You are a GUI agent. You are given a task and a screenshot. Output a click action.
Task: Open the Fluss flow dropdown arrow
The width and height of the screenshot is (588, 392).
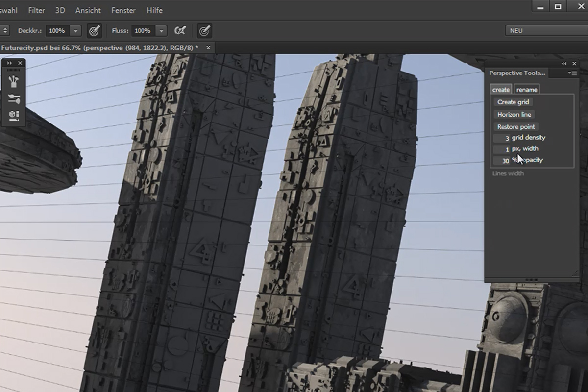161,31
